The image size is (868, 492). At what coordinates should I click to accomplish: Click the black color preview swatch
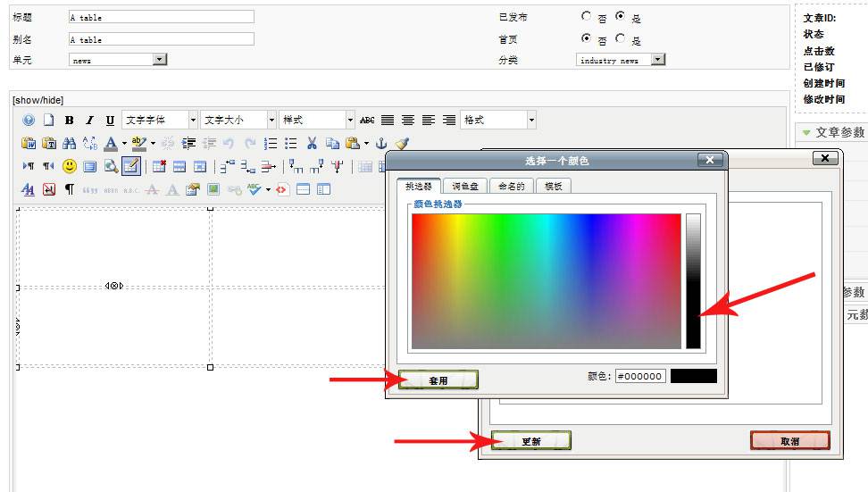coord(694,376)
